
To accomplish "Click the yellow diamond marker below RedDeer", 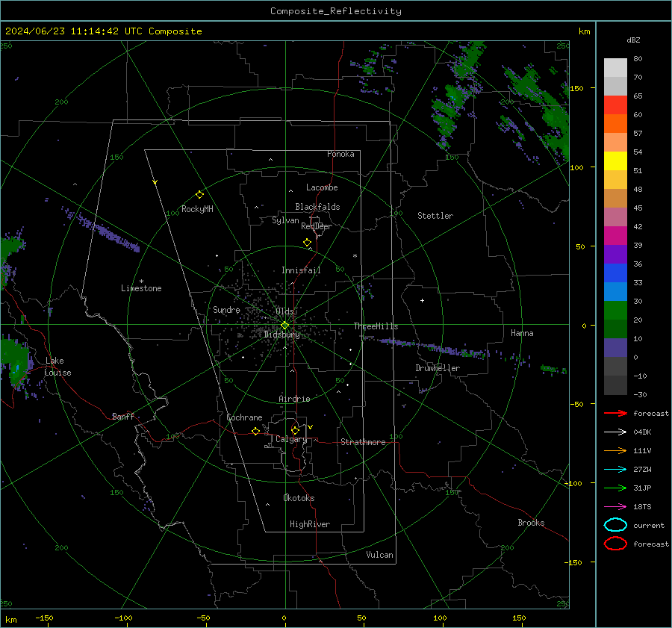I will tap(308, 243).
